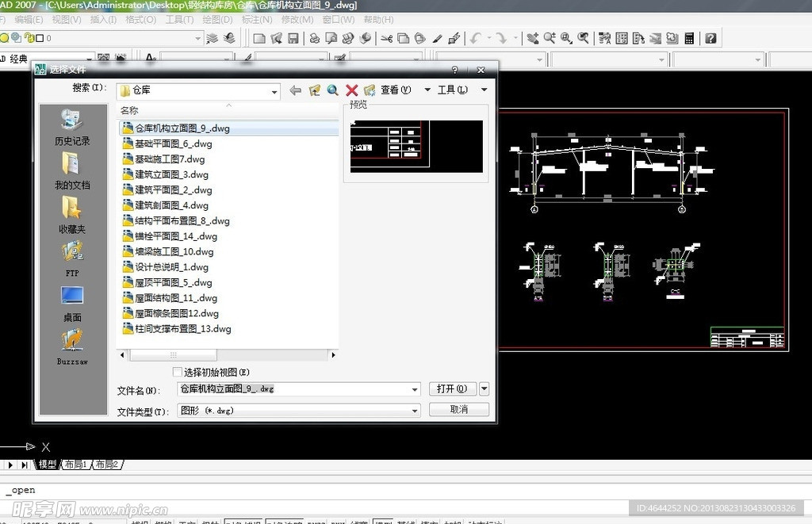The height and width of the screenshot is (524, 812).
Task: Click the Open file toolbar icon
Action: (277, 38)
